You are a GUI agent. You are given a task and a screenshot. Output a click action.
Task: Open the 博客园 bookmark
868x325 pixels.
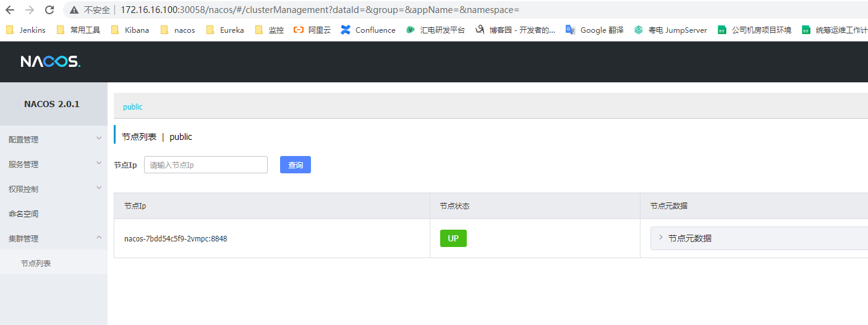(x=515, y=30)
